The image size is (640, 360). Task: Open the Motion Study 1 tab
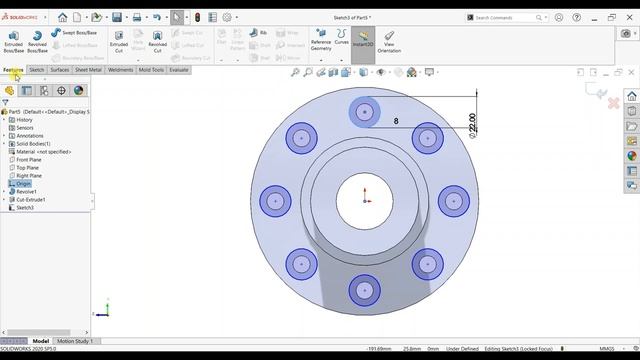pos(75,341)
